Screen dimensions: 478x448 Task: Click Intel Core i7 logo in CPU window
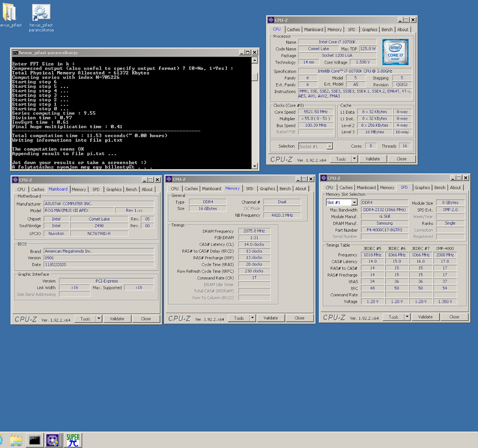click(x=395, y=52)
